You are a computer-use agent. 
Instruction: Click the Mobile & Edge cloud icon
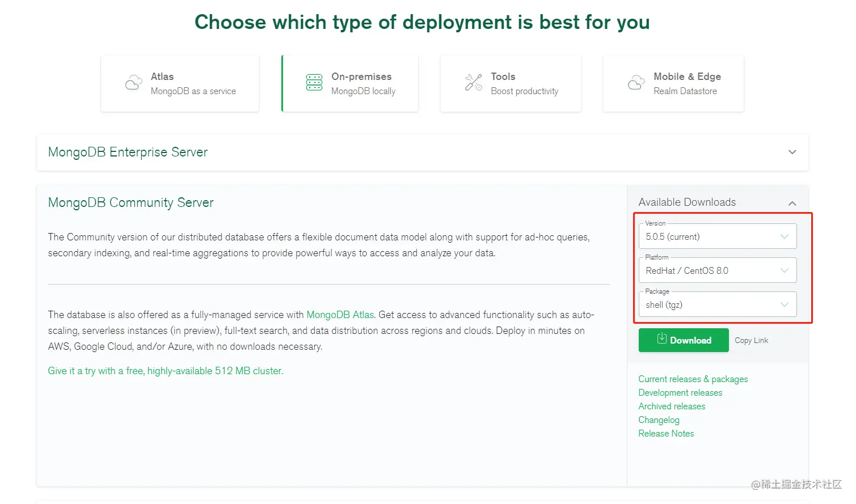pos(636,83)
